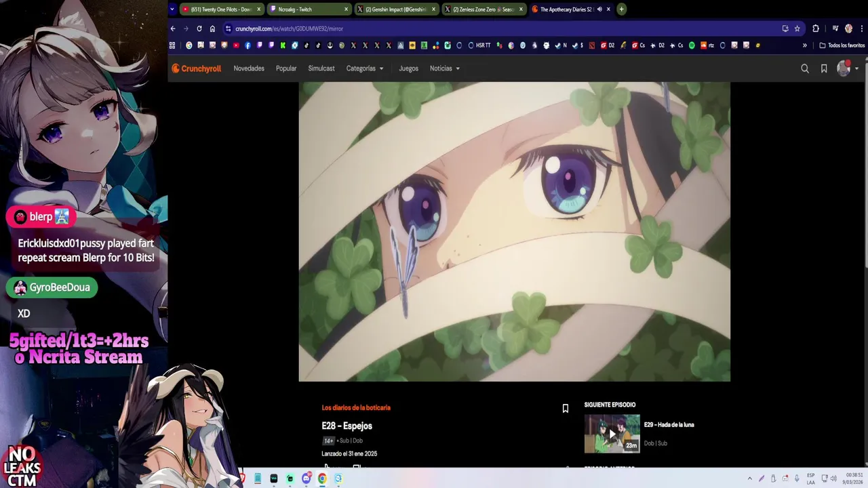Close the Ncroakg Twitch tab
The width and height of the screenshot is (868, 488).
tap(346, 9)
